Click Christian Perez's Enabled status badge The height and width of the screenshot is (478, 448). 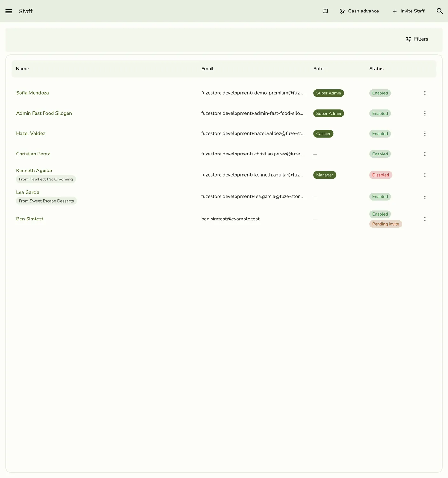click(x=380, y=154)
